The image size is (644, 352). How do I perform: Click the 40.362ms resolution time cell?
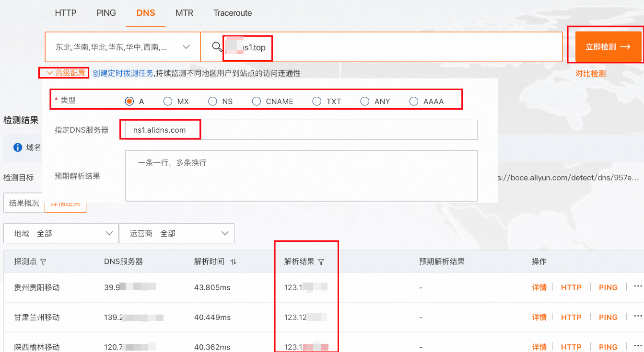pos(212,347)
